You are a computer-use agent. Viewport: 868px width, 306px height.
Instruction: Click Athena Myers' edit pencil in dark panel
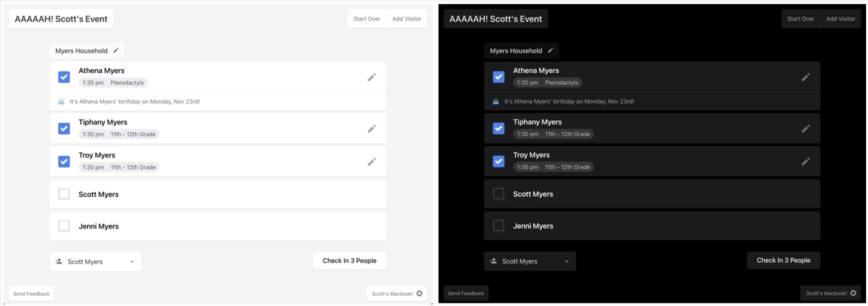805,77
